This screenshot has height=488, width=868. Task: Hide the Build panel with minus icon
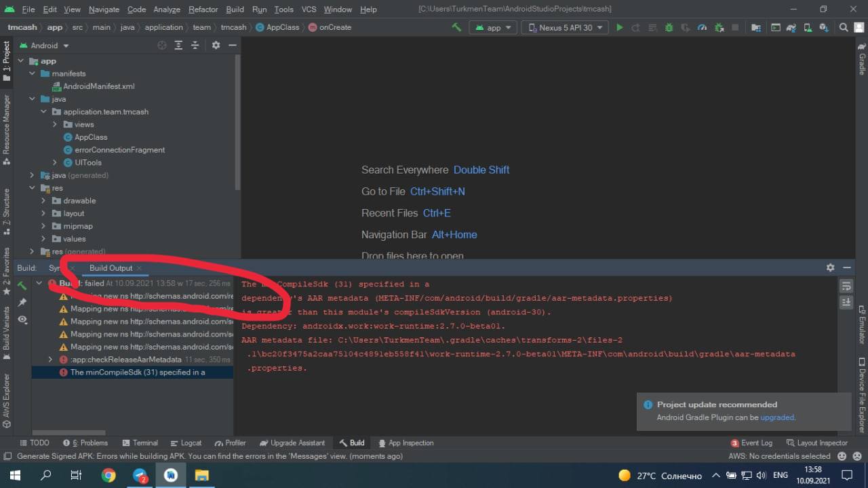[x=847, y=267]
